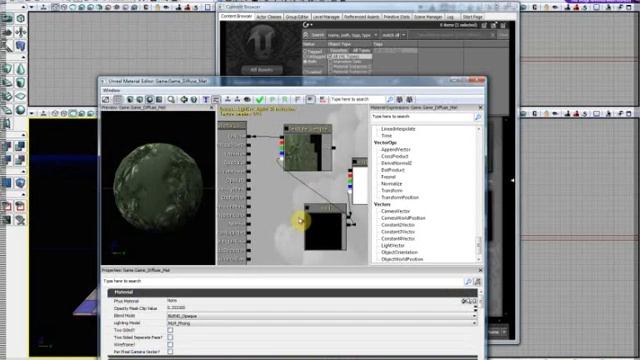This screenshot has height=360, width=640.
Task: Click the Opacity Mask Clip Value spinner arrows
Action: coord(475,309)
